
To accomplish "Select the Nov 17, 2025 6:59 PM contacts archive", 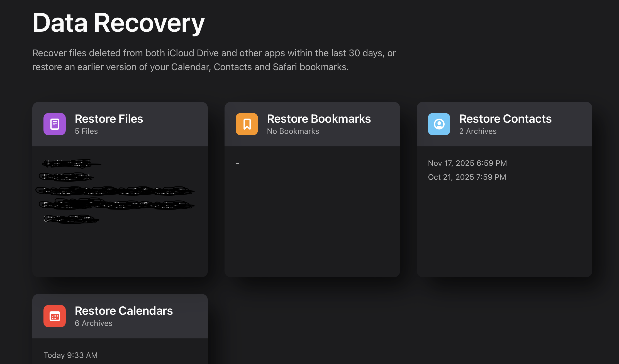I will click(x=467, y=163).
